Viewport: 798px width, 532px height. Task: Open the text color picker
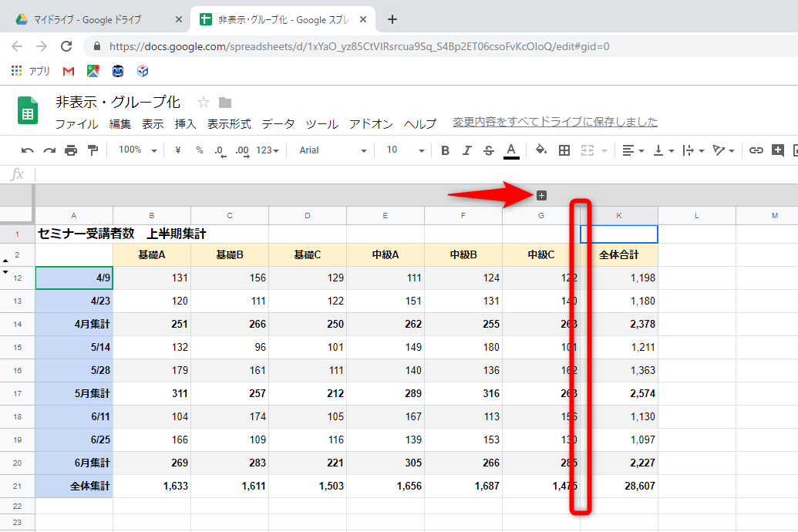coord(511,150)
